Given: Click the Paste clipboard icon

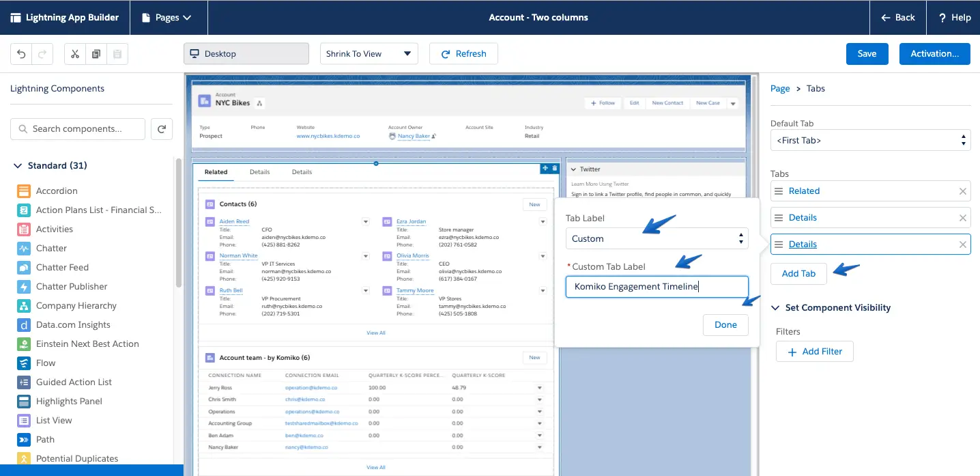Looking at the screenshot, I should click(x=117, y=54).
